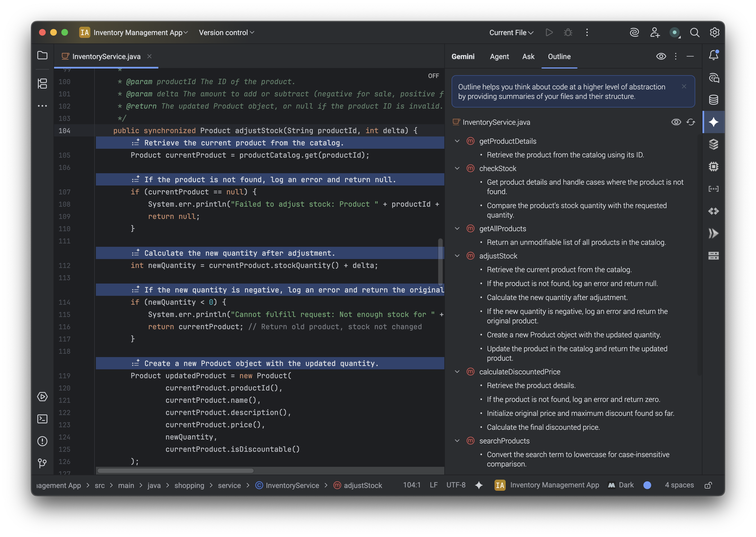Screen dimensions: 756x537
Task: Switch to the Agent tab
Action: pyautogui.click(x=499, y=56)
